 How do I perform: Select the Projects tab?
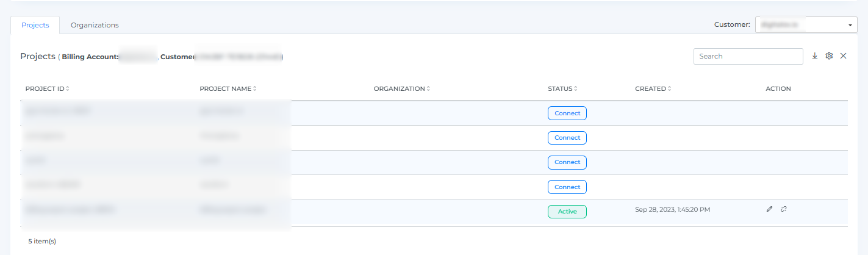pos(35,25)
